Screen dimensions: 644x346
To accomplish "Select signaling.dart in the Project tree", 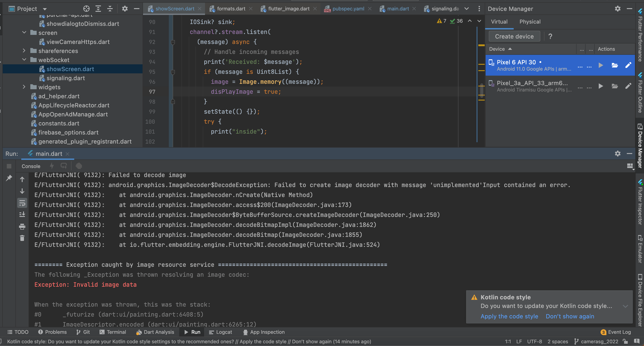I will pyautogui.click(x=66, y=78).
